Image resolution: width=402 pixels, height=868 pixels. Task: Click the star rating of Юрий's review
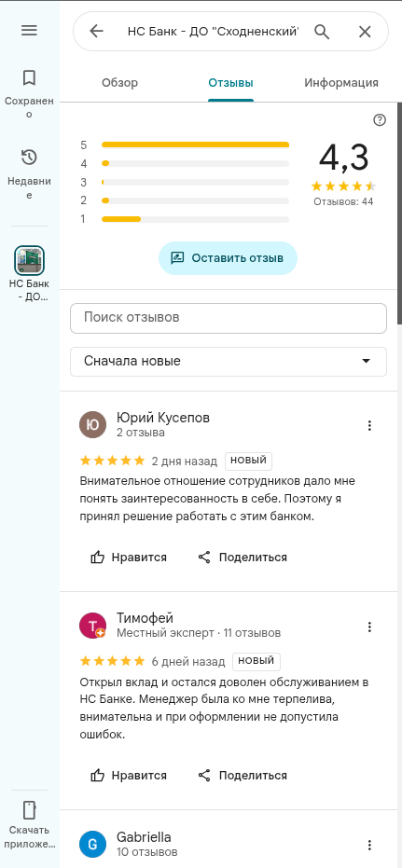[x=113, y=461]
